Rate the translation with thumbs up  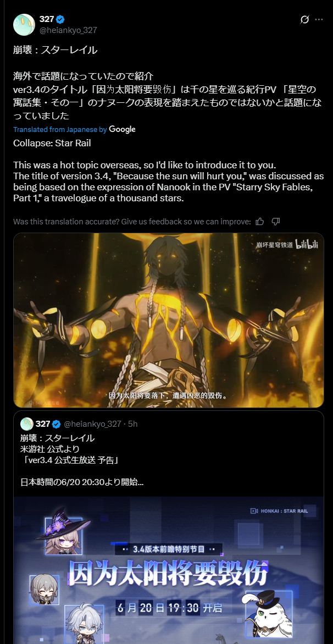coord(259,222)
